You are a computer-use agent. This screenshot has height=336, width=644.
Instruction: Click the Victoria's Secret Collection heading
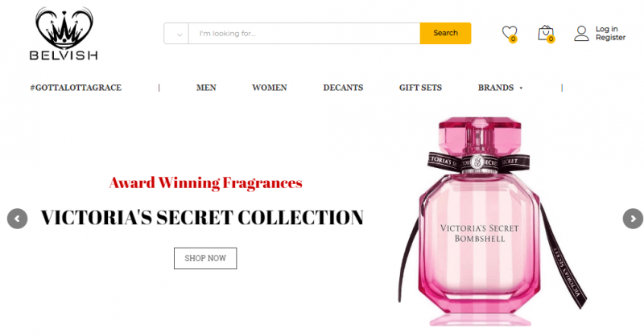[202, 218]
